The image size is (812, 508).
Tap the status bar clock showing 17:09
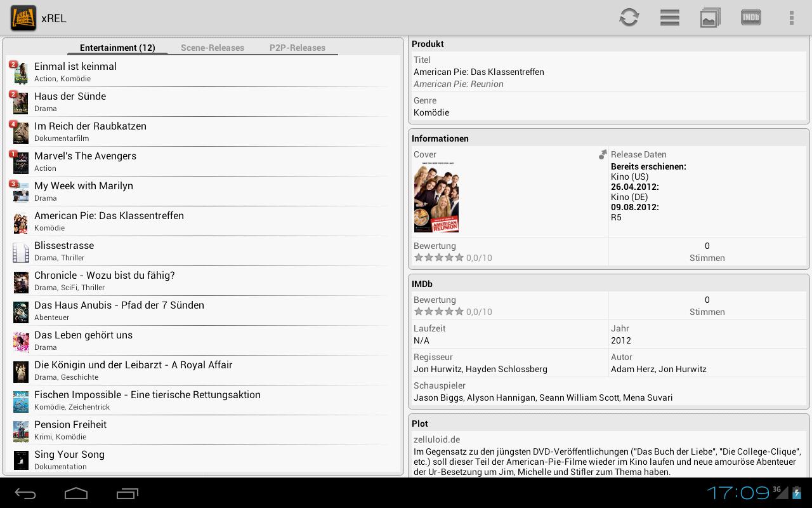click(738, 493)
